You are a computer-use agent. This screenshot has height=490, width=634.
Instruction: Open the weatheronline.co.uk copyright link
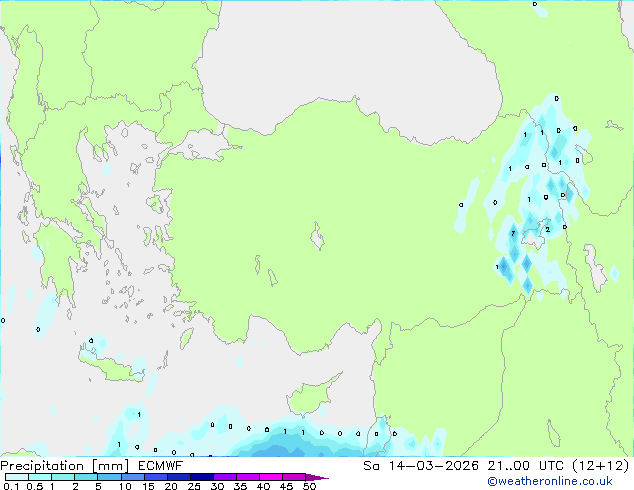550,481
